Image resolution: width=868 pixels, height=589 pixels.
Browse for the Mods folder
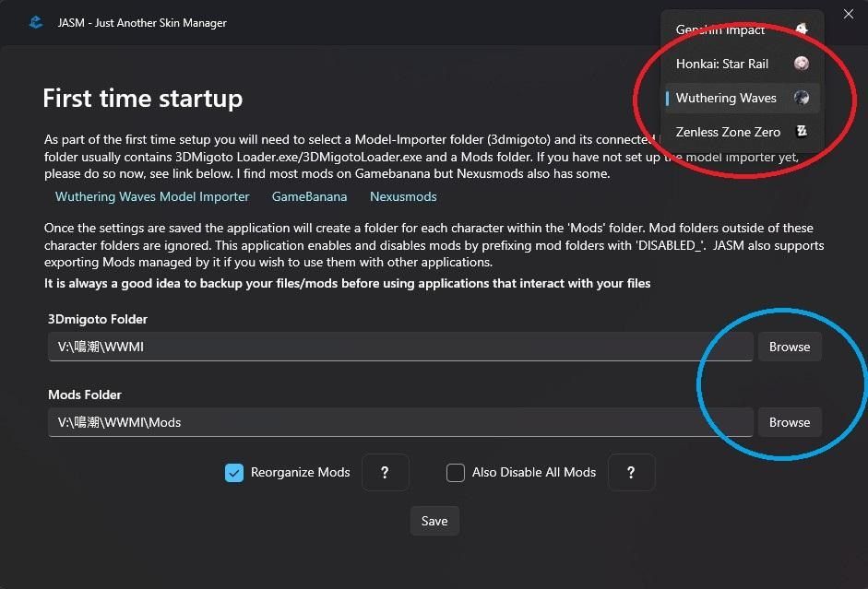(x=789, y=422)
